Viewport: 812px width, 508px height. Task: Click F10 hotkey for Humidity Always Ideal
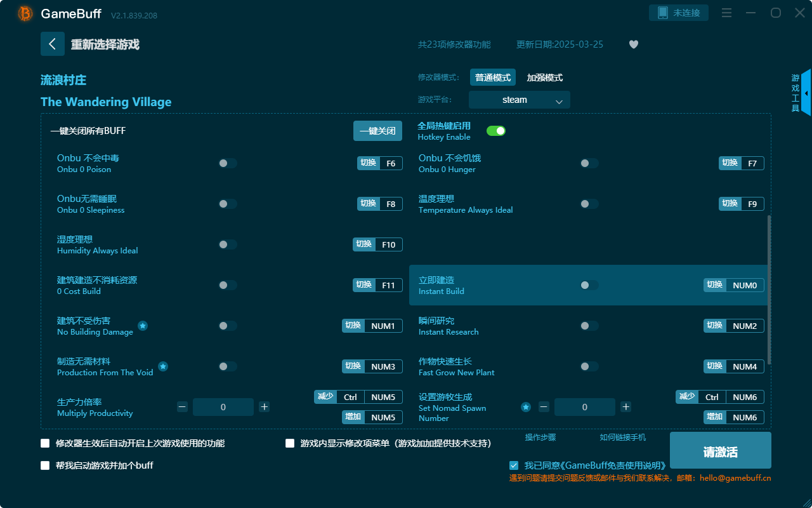(x=378, y=244)
